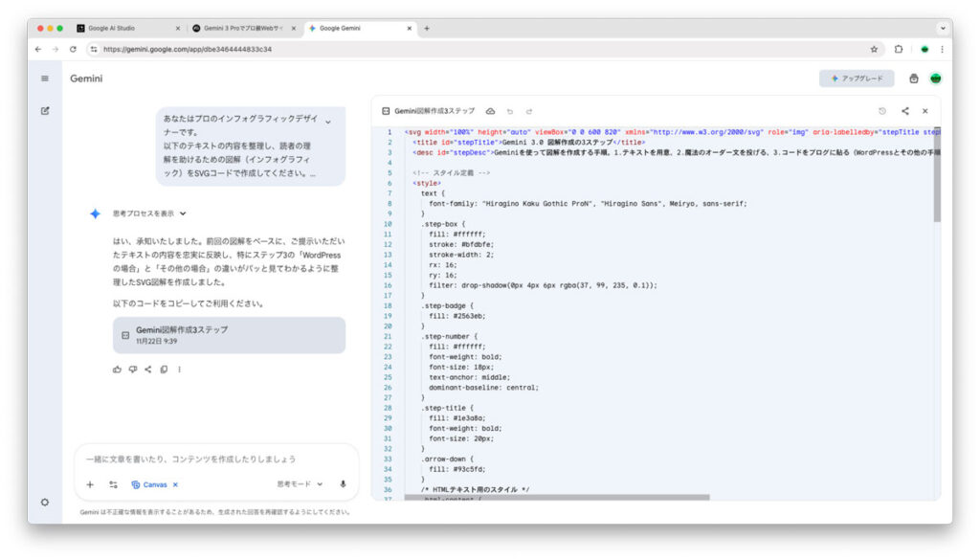Screen dimensions: 980x560
Task: Open the tools icon in the prompt box
Action: click(113, 484)
